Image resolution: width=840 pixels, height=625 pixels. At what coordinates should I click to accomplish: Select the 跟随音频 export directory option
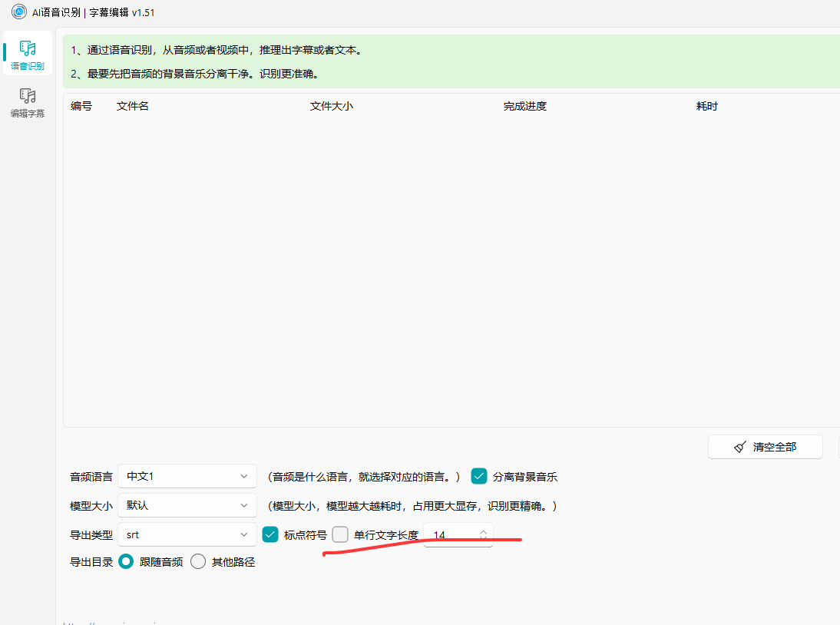(127, 561)
